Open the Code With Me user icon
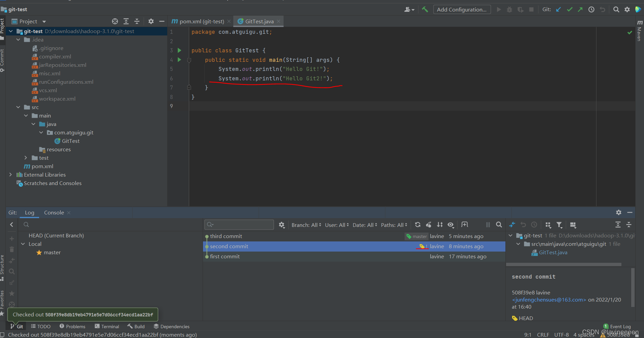Viewport: 644px width, 338px height. coord(409,9)
